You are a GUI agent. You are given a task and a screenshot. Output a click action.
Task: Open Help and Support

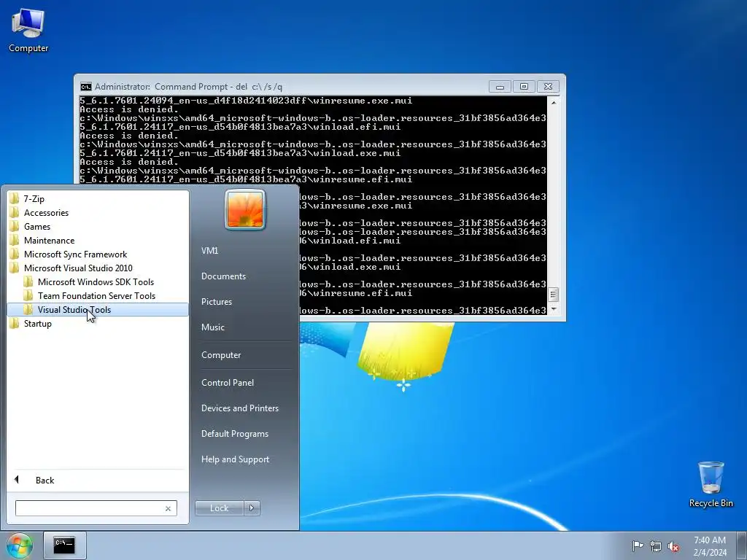click(x=235, y=459)
